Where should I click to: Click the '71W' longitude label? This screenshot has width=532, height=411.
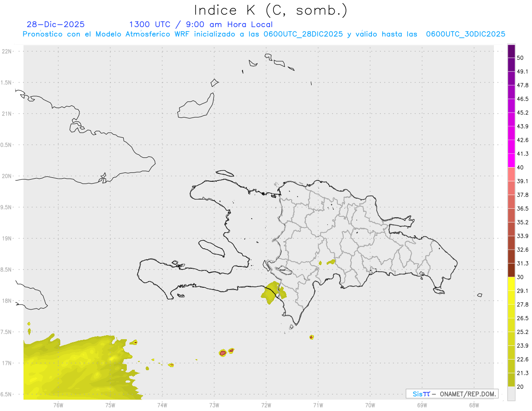point(318,405)
